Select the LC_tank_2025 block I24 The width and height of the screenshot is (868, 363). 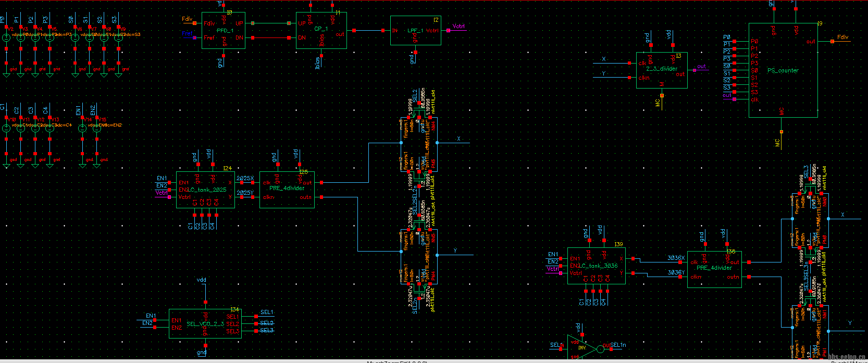[206, 190]
